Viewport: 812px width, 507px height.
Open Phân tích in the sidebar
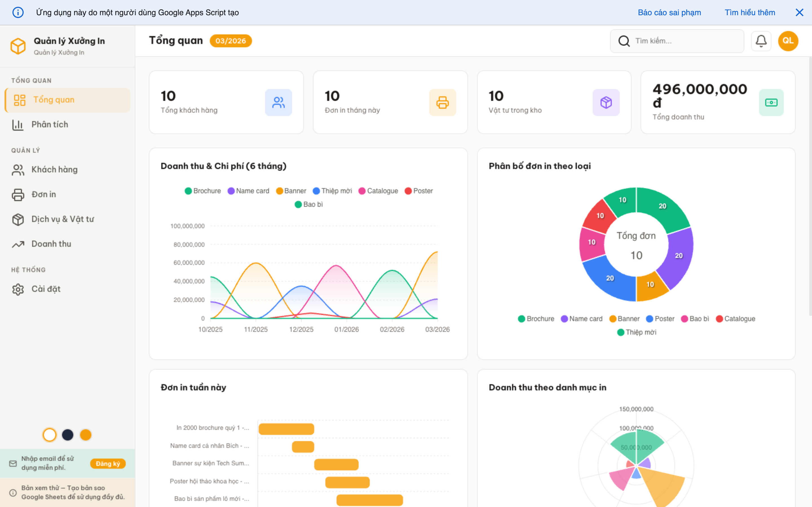(50, 124)
